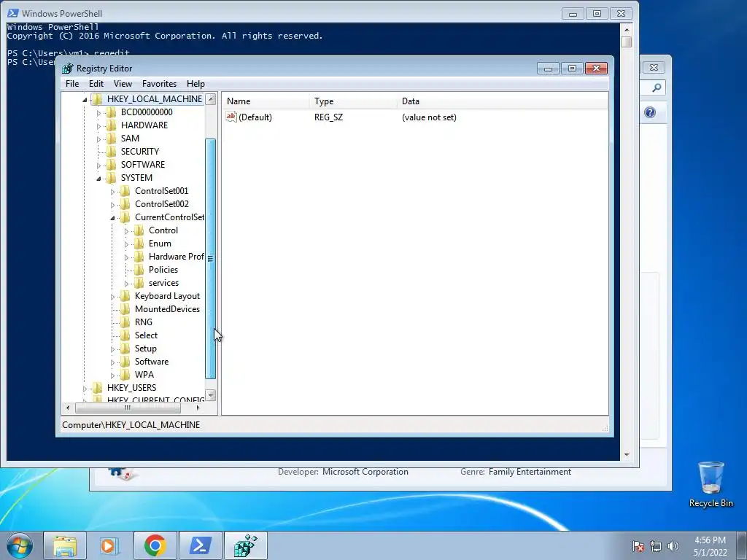
Task: Click the (Default) string value icon
Action: [x=231, y=117]
